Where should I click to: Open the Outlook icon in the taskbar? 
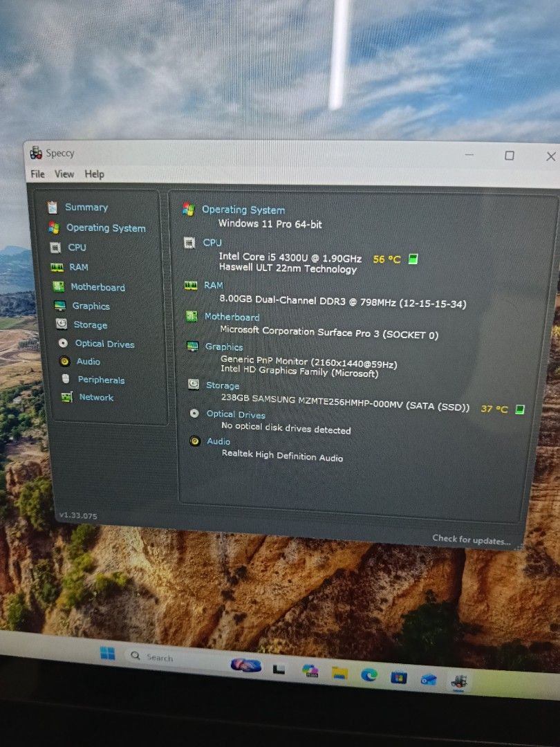[x=429, y=680]
